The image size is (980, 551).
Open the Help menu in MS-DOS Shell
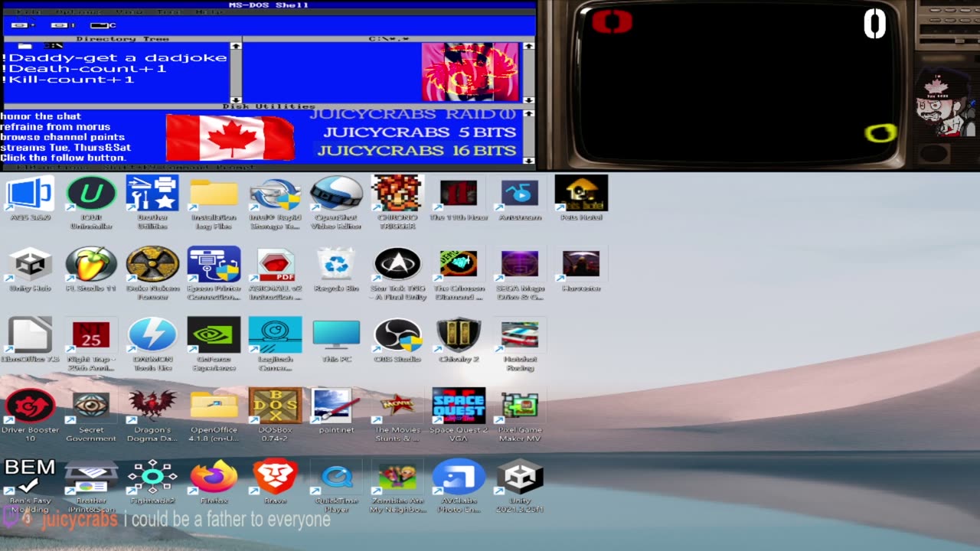click(x=209, y=12)
